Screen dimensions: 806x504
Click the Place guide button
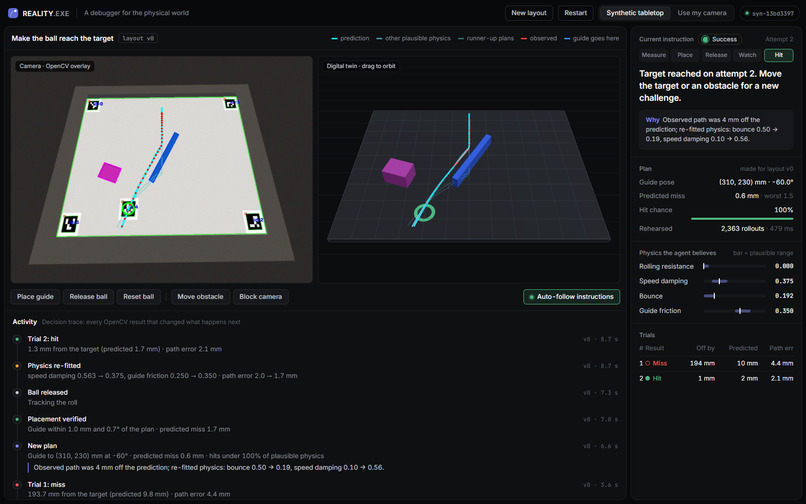pyautogui.click(x=35, y=297)
